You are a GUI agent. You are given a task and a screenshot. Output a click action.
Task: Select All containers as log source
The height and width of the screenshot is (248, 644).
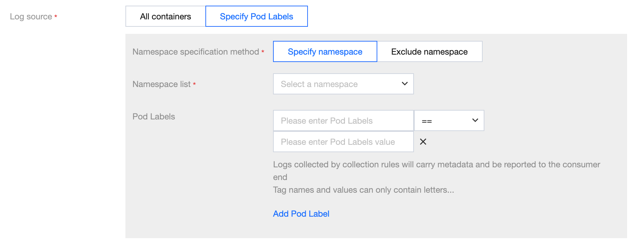click(166, 17)
